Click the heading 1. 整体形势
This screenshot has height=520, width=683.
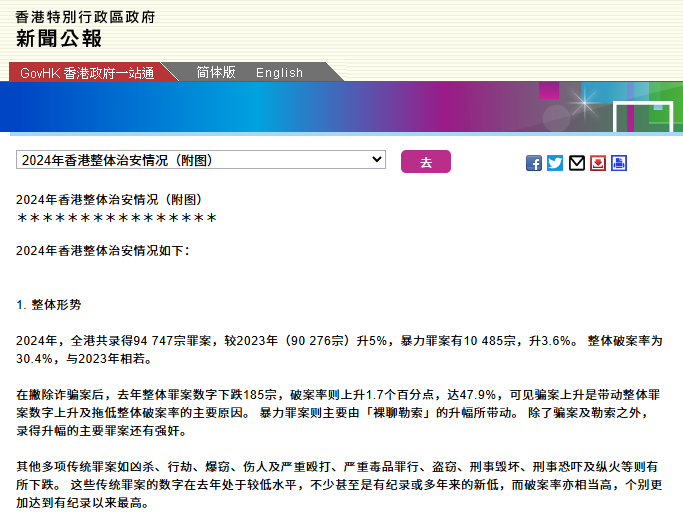(49, 305)
